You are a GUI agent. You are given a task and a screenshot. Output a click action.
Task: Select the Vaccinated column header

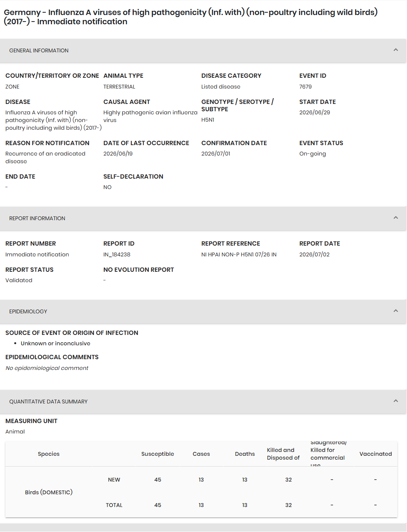tap(375, 454)
